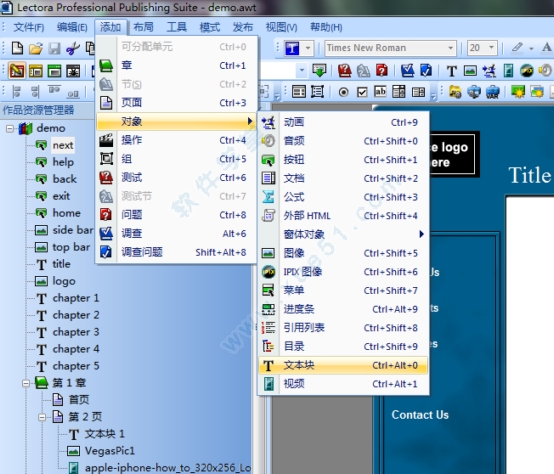Select the chapter 3 text item in tree
Screen dimensions: 554x474
click(76, 332)
